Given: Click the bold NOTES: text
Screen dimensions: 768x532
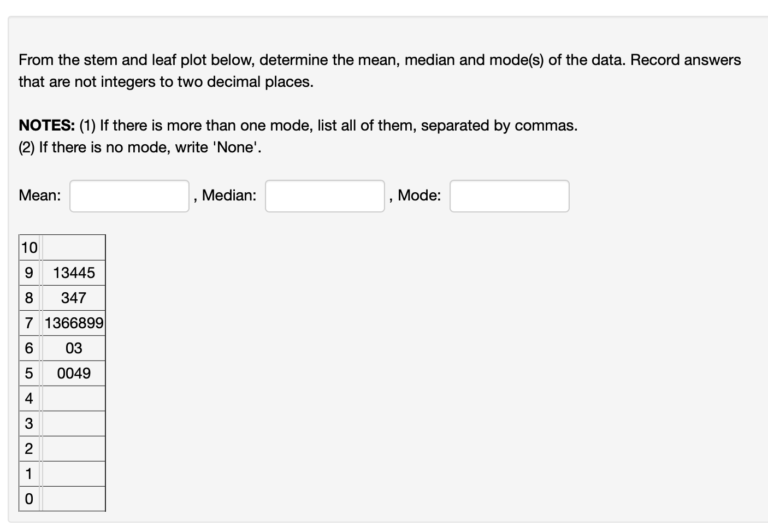Looking at the screenshot, I should point(46,125).
